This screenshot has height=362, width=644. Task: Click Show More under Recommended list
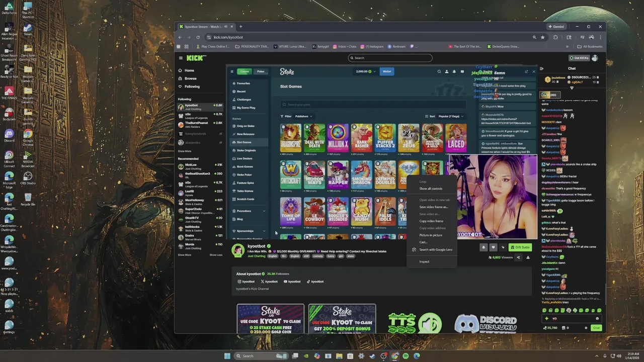[185, 255]
